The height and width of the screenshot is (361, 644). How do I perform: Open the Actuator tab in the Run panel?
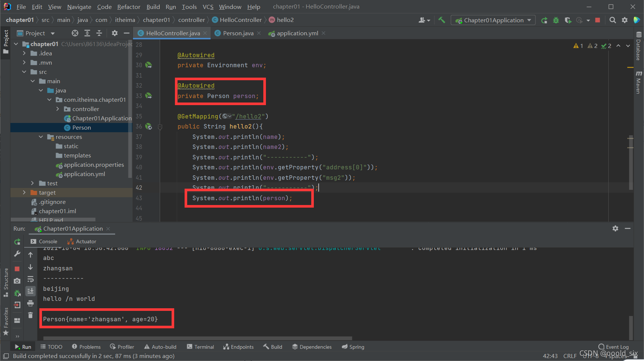tap(82, 241)
